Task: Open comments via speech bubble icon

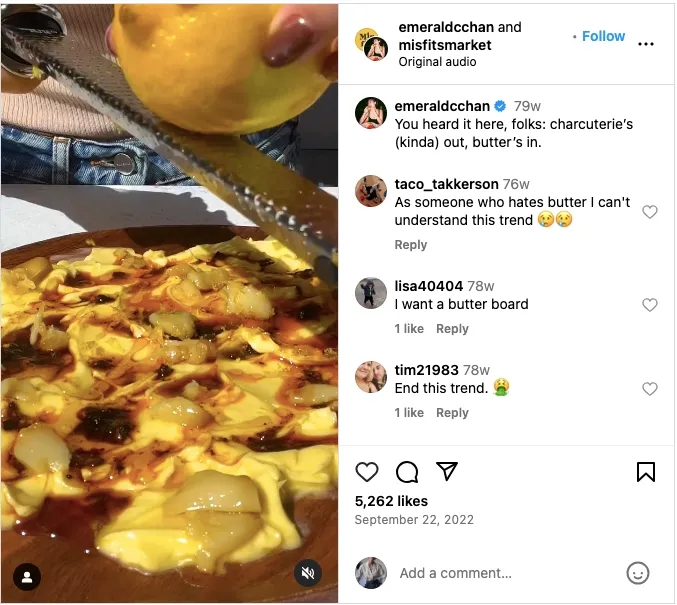Action: [407, 472]
